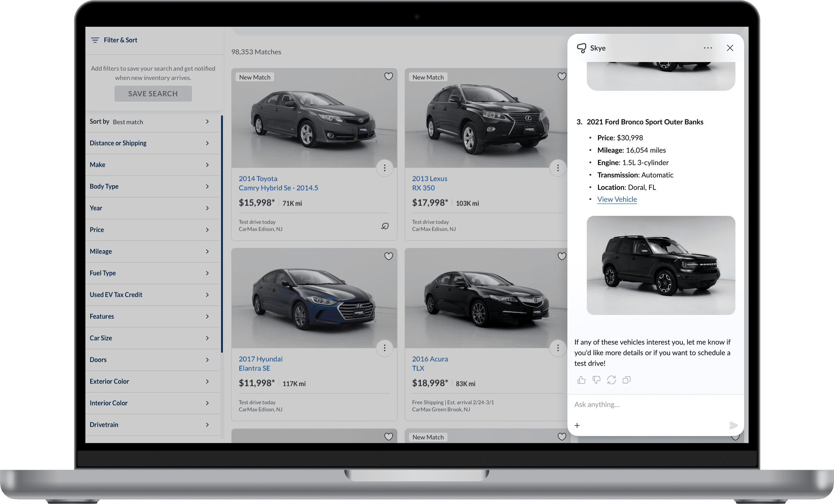Open the Car Size filter
Viewport: 834px width, 504px height.
(152, 338)
